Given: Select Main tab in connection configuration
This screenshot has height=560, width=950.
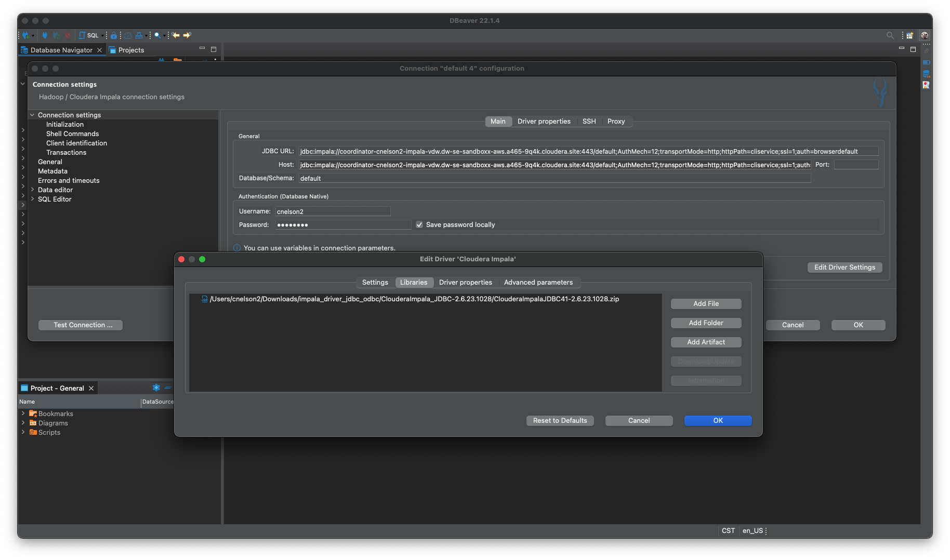Looking at the screenshot, I should [498, 121].
